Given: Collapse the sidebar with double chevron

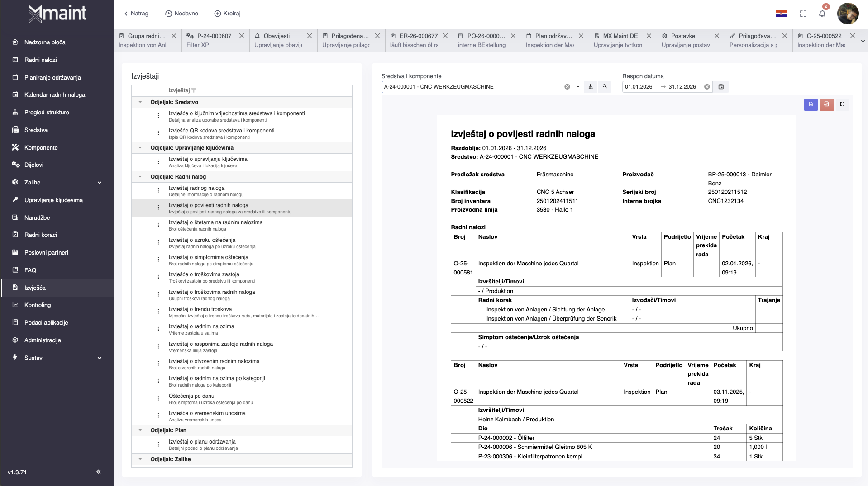Looking at the screenshot, I should tap(99, 472).
